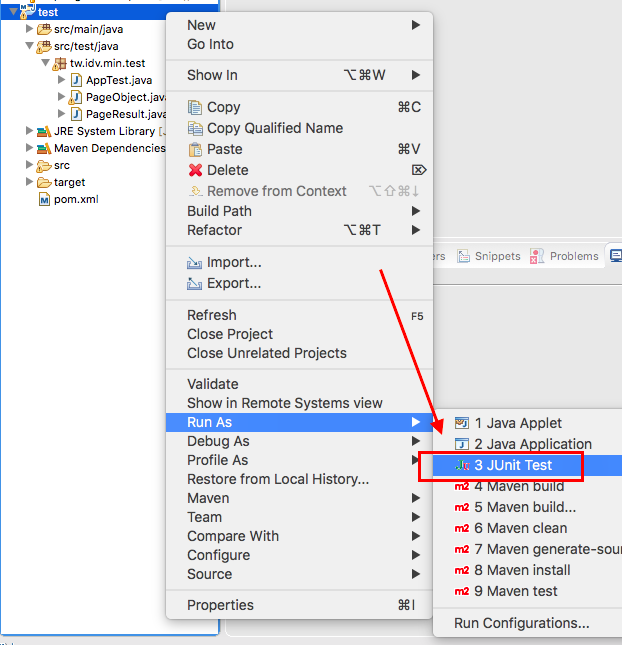The image size is (622, 645).
Task: Expand the Maven Dependencies node
Action: point(29,148)
